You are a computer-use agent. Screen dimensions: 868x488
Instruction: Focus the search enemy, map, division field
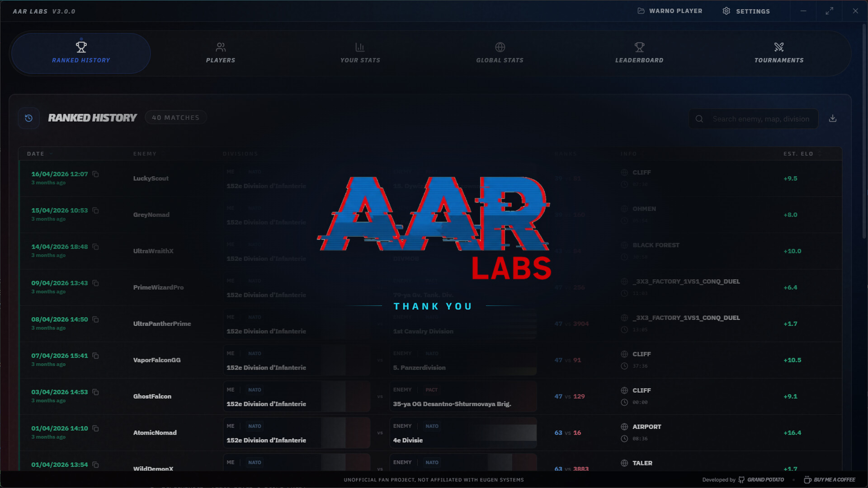[x=754, y=119]
